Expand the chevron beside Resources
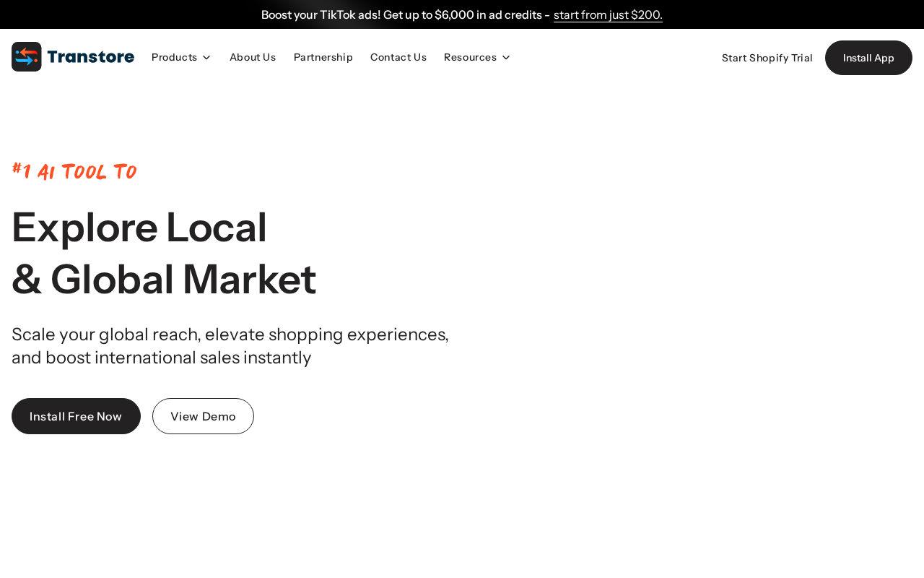 click(x=506, y=58)
